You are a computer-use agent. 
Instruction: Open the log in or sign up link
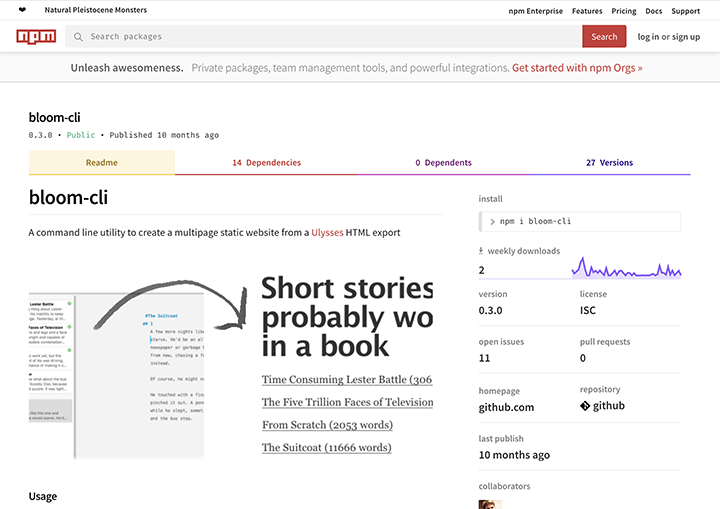[x=669, y=37]
